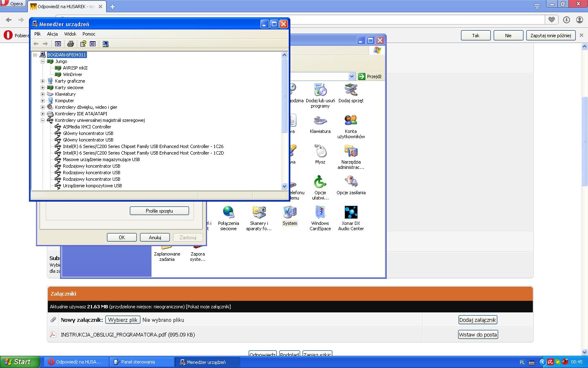Expand the Klawiatury device category
The image size is (588, 368).
tap(42, 94)
